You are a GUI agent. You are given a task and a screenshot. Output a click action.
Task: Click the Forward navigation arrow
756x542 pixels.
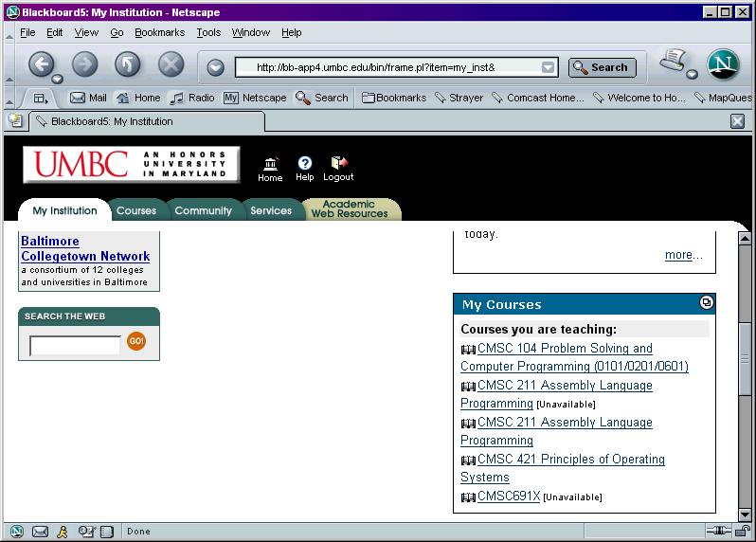[85, 64]
